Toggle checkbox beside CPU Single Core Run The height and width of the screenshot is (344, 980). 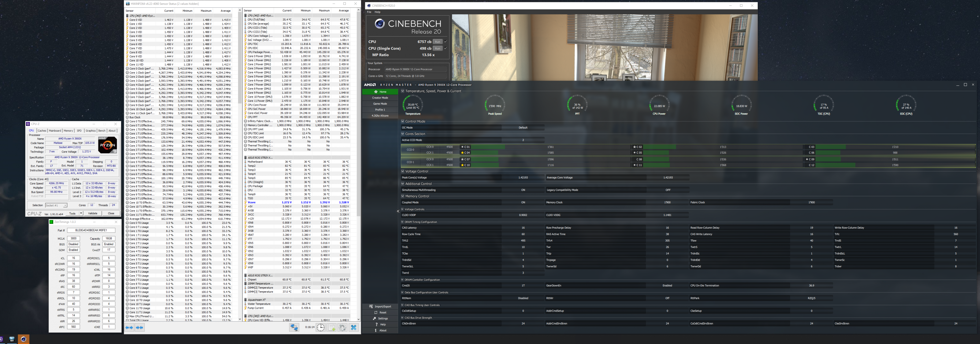point(446,48)
